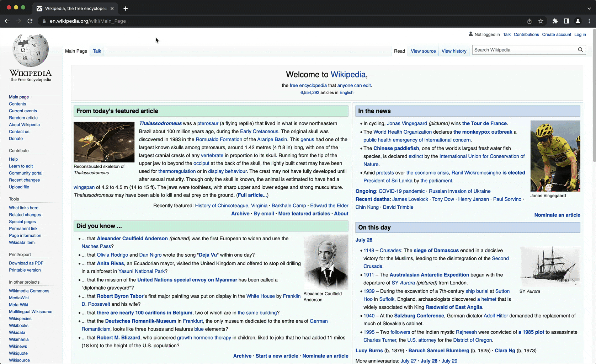Click the browser back arrow
This screenshot has width=596, height=364.
coord(7,21)
